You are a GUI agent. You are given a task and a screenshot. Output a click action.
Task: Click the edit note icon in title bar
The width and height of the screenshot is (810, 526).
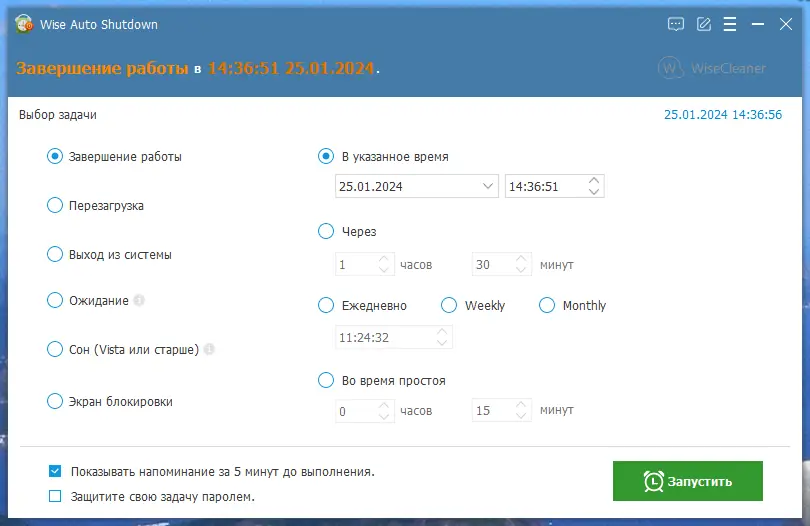[x=704, y=24]
